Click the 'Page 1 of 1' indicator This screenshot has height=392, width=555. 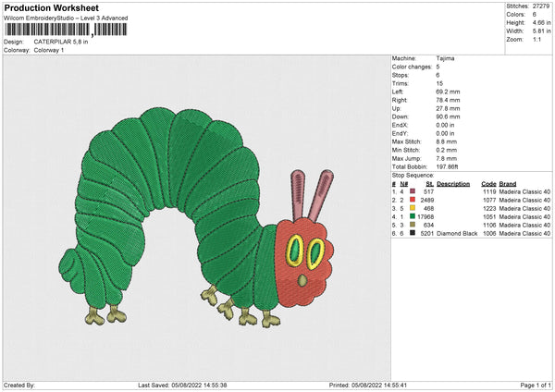[x=536, y=385]
